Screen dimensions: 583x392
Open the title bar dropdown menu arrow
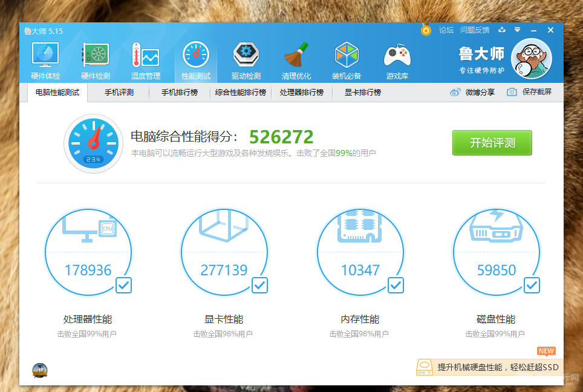517,30
